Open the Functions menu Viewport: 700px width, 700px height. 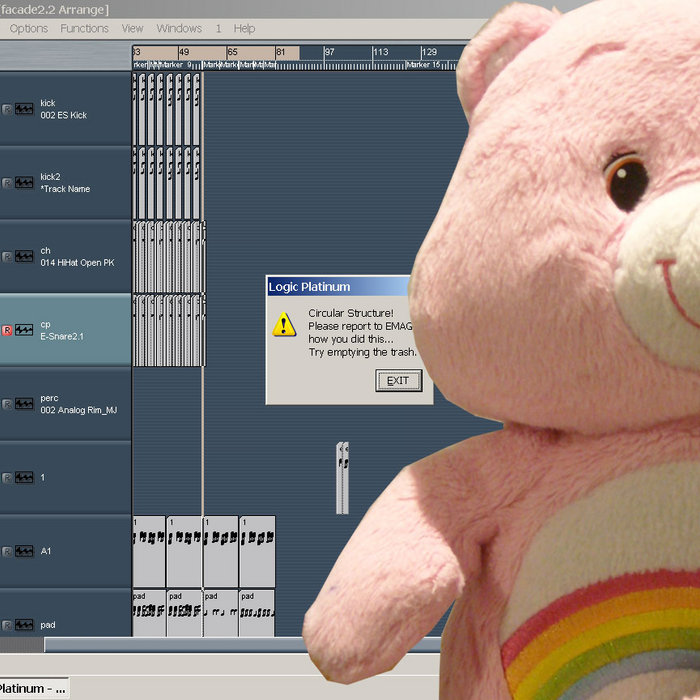coord(85,28)
